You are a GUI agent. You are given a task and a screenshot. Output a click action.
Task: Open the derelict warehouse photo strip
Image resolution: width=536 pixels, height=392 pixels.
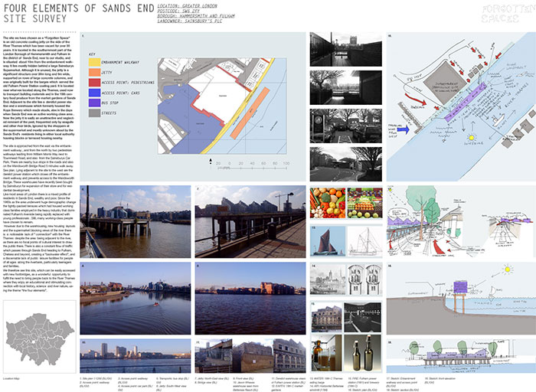[250, 356]
